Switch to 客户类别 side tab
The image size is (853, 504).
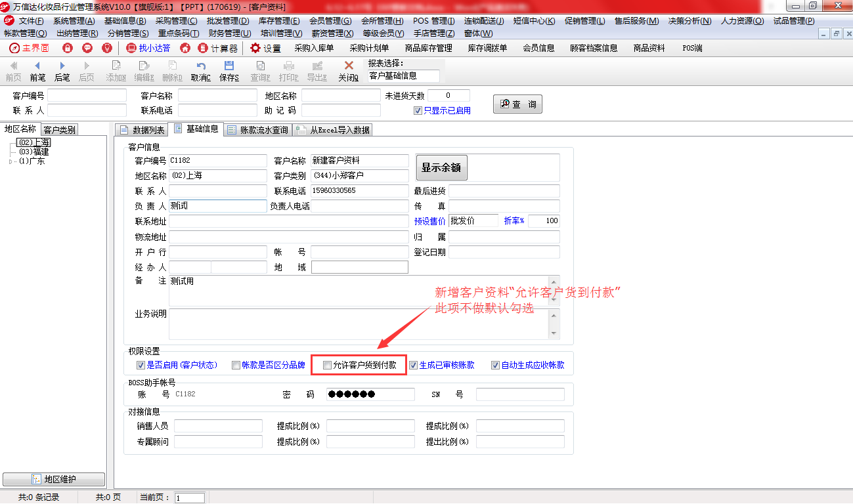tap(60, 130)
